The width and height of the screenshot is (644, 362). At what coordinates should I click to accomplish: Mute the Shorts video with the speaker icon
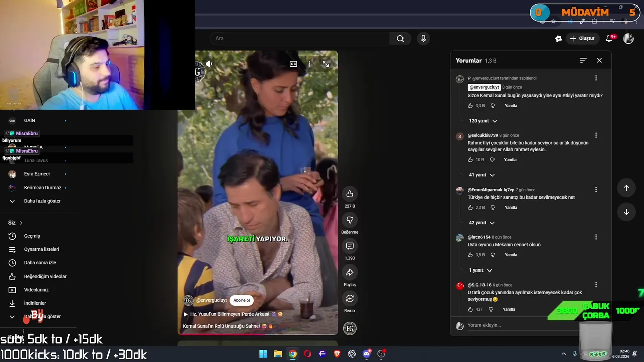tap(209, 64)
